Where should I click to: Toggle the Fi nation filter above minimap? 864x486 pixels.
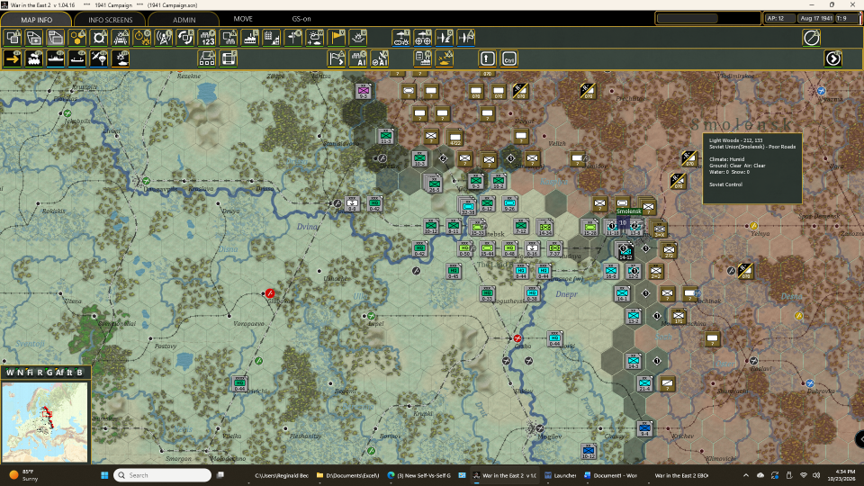pyautogui.click(x=30, y=372)
